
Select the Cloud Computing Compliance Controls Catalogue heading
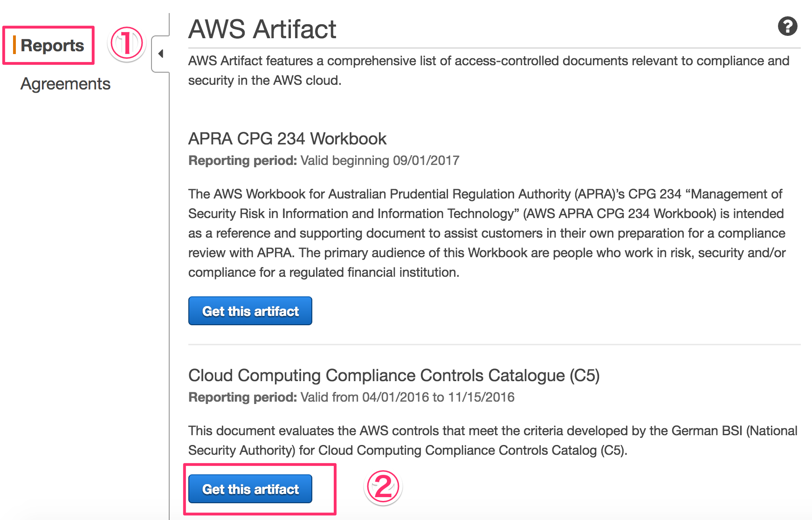[394, 375]
